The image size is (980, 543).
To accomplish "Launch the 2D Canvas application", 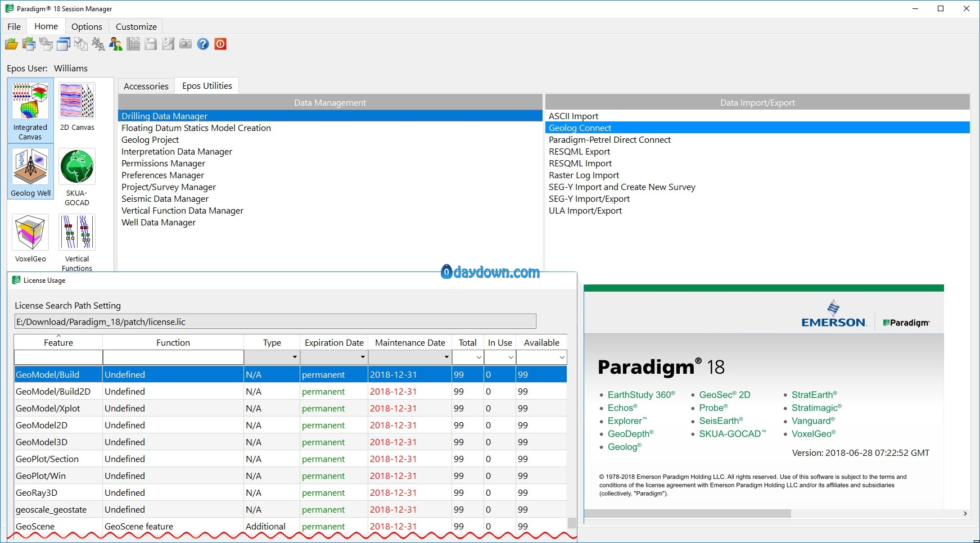I will point(77,107).
